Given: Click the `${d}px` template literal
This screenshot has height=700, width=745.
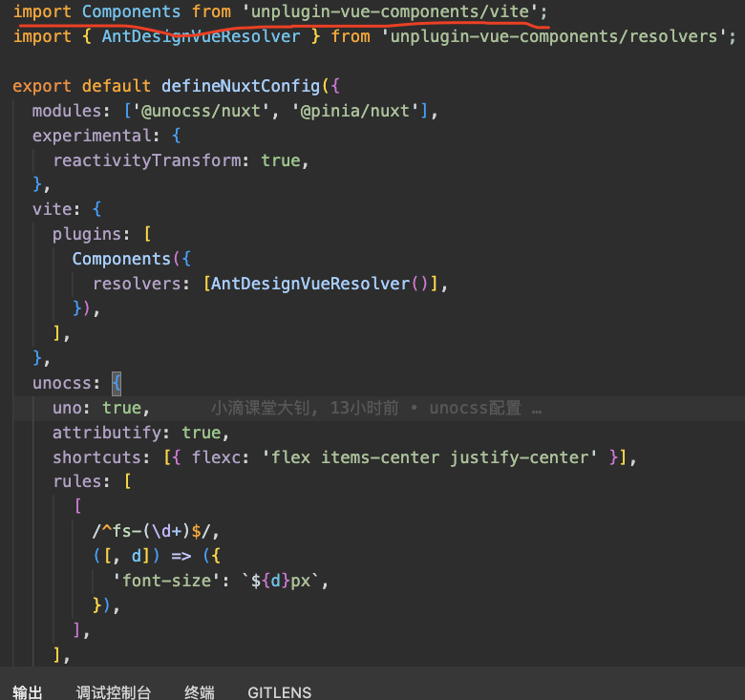Looking at the screenshot, I should coord(281,582).
